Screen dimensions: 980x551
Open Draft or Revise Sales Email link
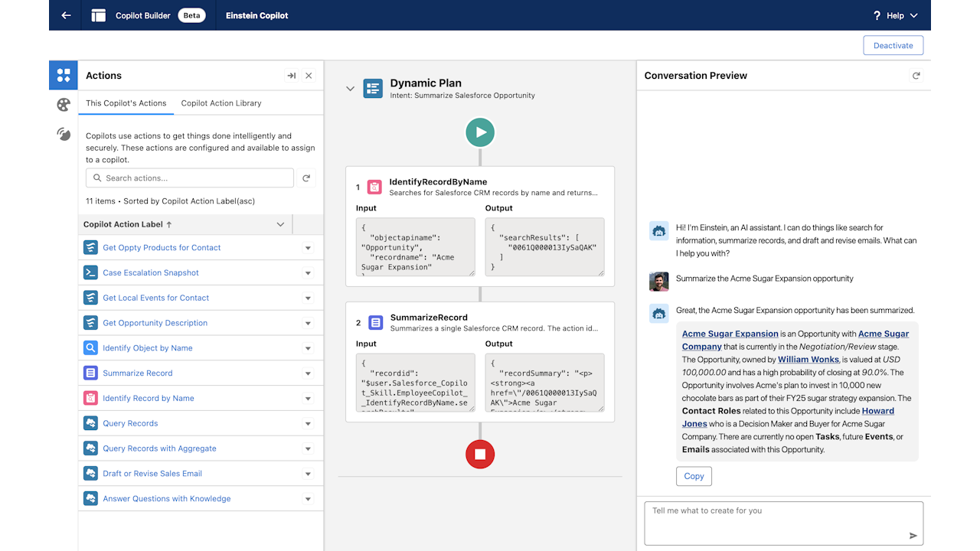click(152, 474)
